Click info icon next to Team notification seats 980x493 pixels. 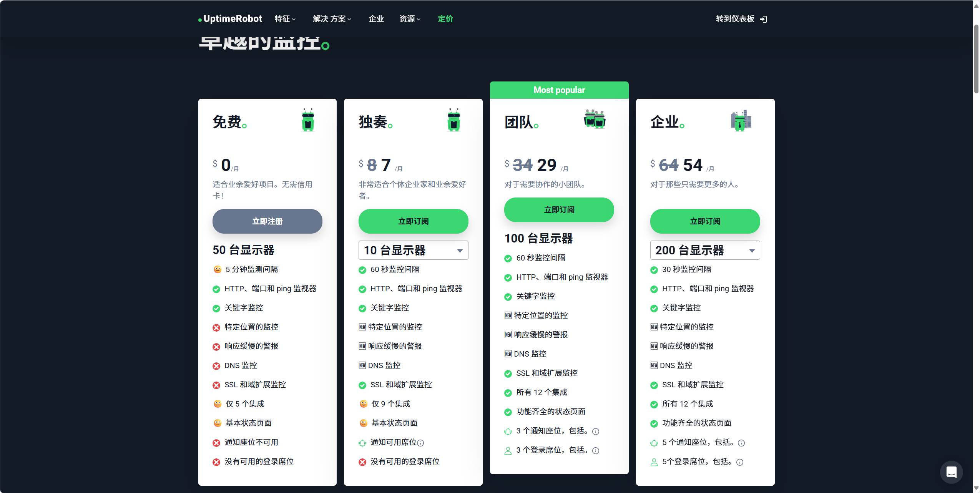[x=596, y=432]
